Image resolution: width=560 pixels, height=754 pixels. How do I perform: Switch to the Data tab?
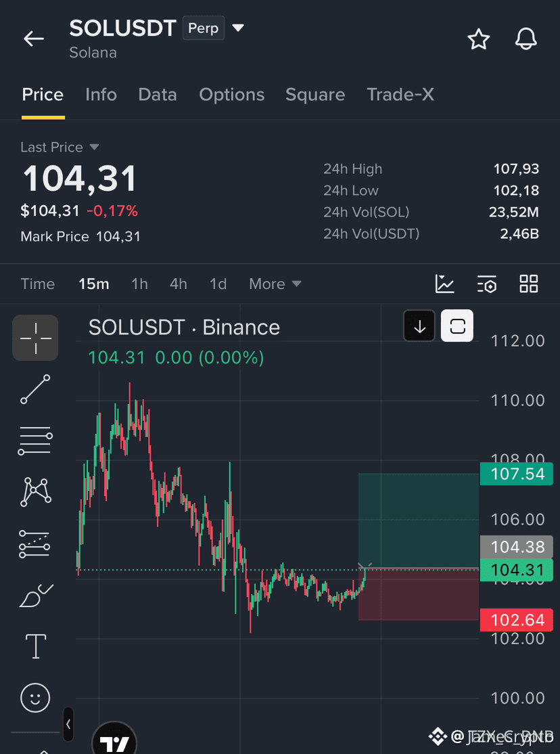click(157, 95)
